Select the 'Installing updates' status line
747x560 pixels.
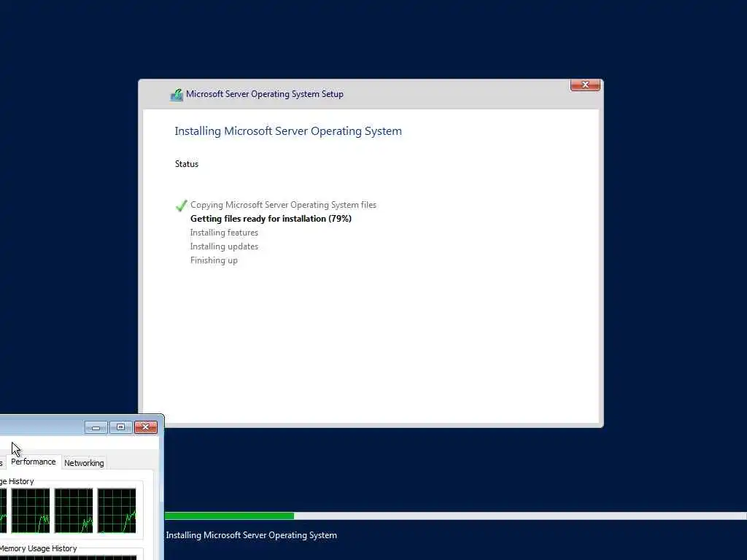pyautogui.click(x=224, y=246)
